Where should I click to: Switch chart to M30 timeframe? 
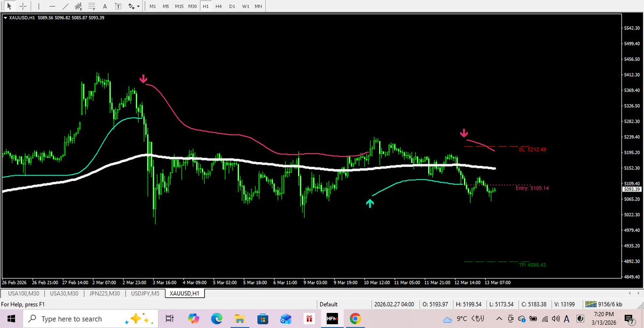click(192, 6)
